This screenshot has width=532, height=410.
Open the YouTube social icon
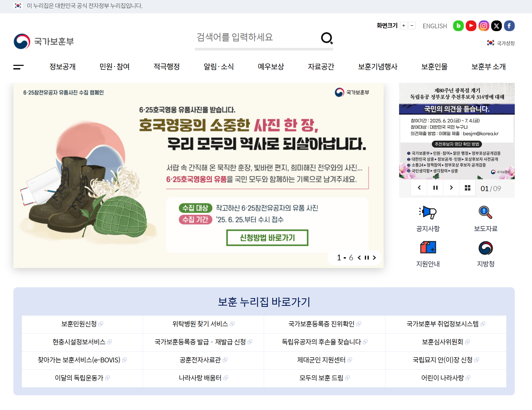click(x=471, y=26)
